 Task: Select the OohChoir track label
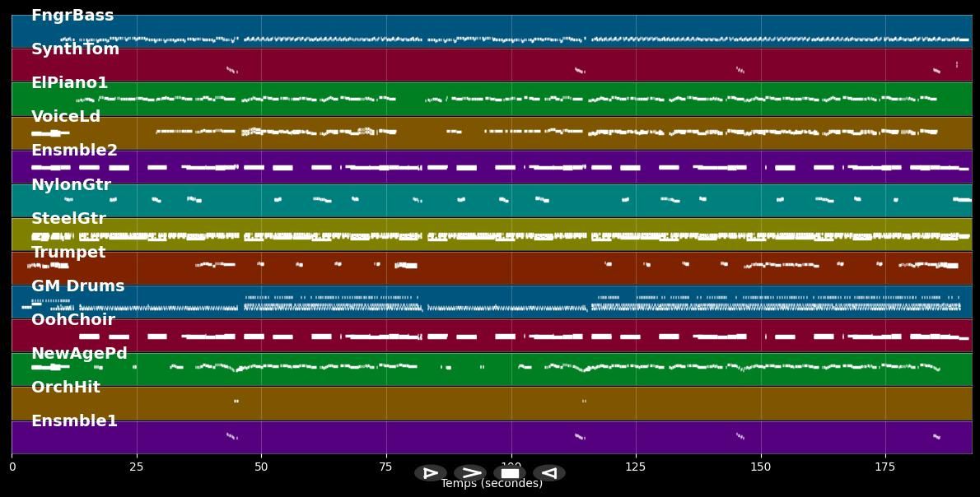point(73,320)
